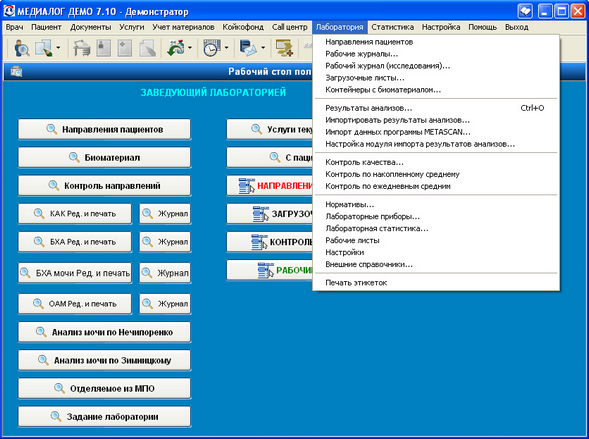Select Контроль по ежедневным средним
Image resolution: width=589 pixels, height=439 pixels.
pos(436,186)
